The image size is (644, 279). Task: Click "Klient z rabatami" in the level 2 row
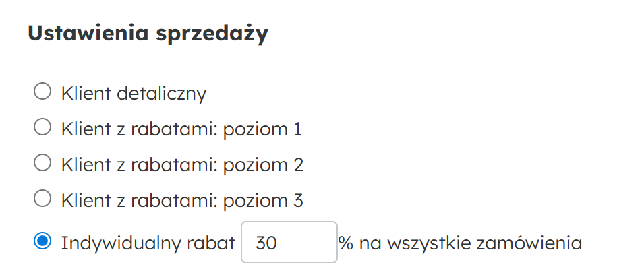[137, 164]
